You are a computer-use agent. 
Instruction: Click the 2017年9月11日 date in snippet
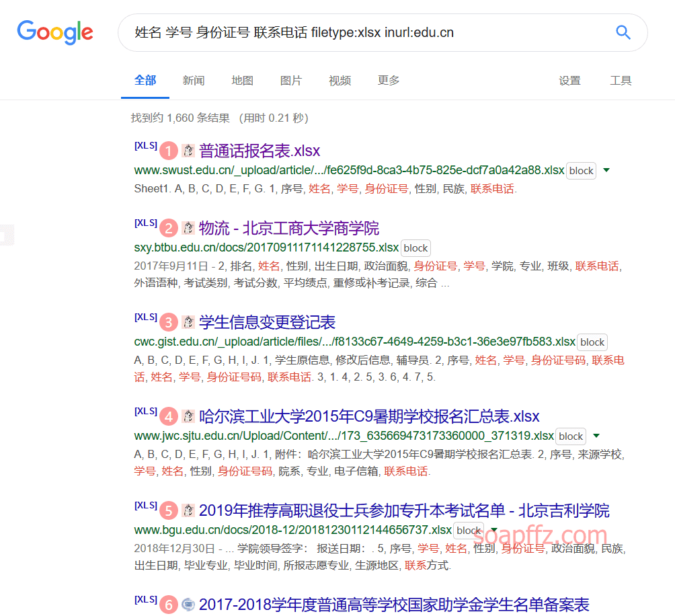coord(171,266)
